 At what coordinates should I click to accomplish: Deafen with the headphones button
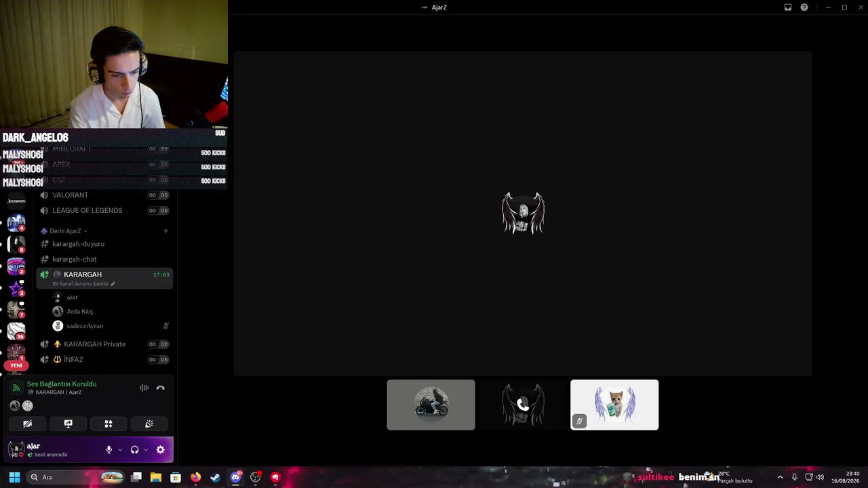[x=134, y=449]
